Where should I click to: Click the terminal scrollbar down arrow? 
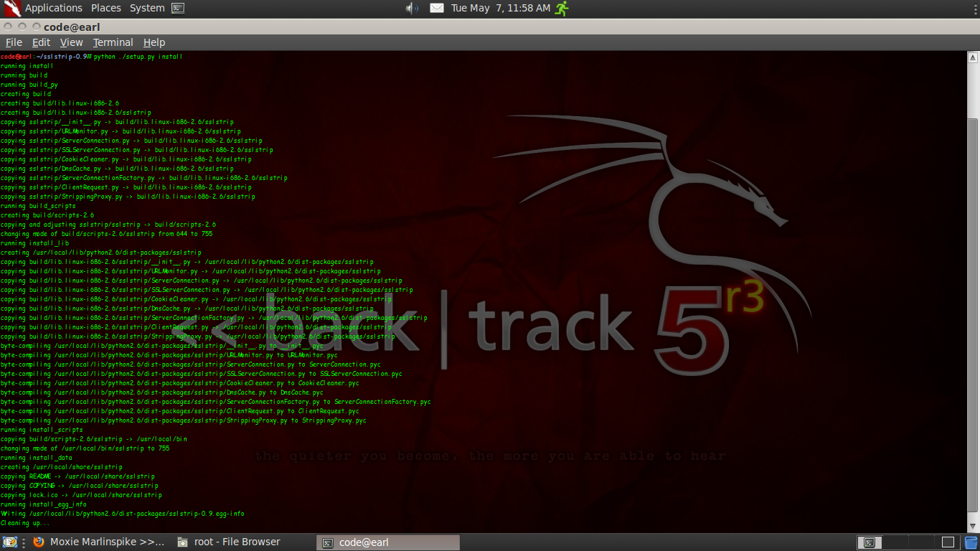pos(973,527)
